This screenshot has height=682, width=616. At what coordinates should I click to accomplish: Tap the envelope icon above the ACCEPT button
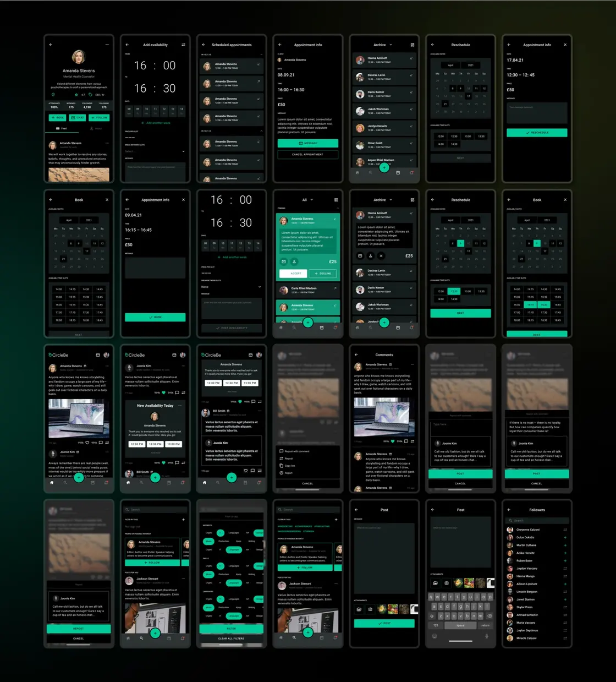coord(284,261)
